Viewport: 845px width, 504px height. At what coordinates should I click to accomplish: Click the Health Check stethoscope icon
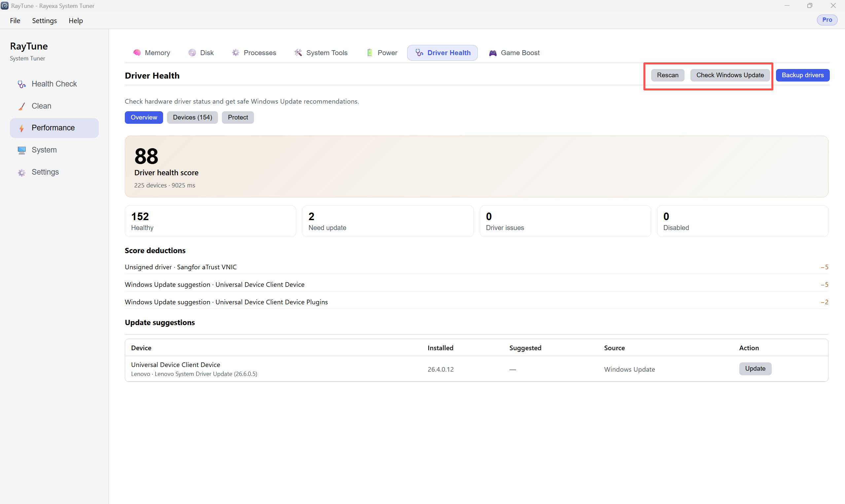coord(22,84)
